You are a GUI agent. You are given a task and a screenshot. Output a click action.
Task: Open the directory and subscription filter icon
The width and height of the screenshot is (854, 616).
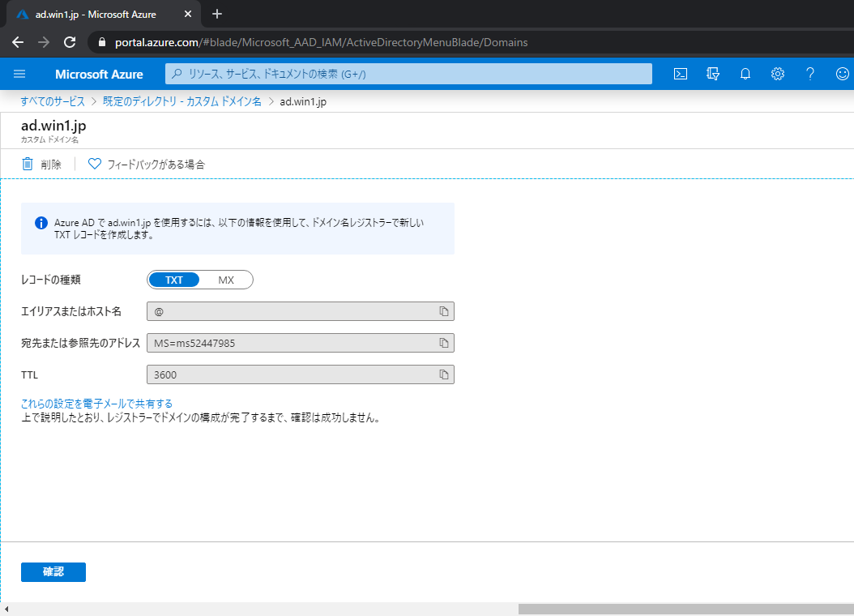(x=713, y=74)
